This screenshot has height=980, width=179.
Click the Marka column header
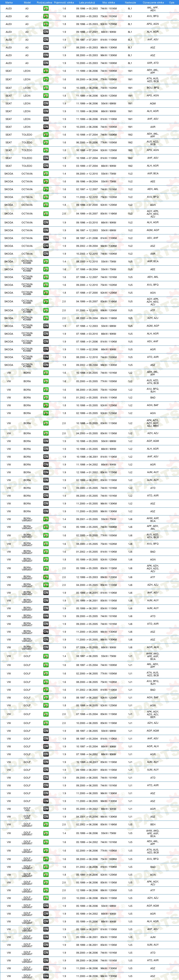[x=9, y=2]
